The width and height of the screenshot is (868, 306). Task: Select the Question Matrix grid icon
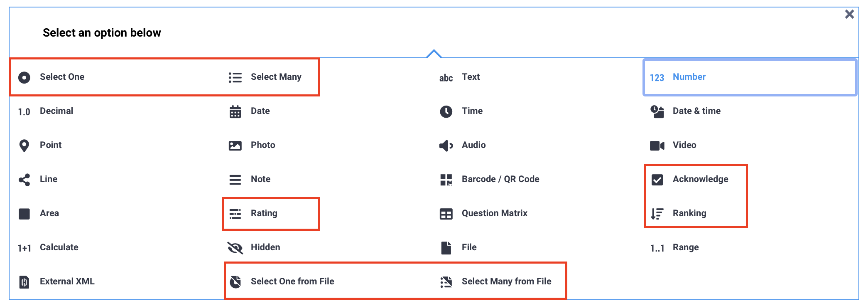446,213
